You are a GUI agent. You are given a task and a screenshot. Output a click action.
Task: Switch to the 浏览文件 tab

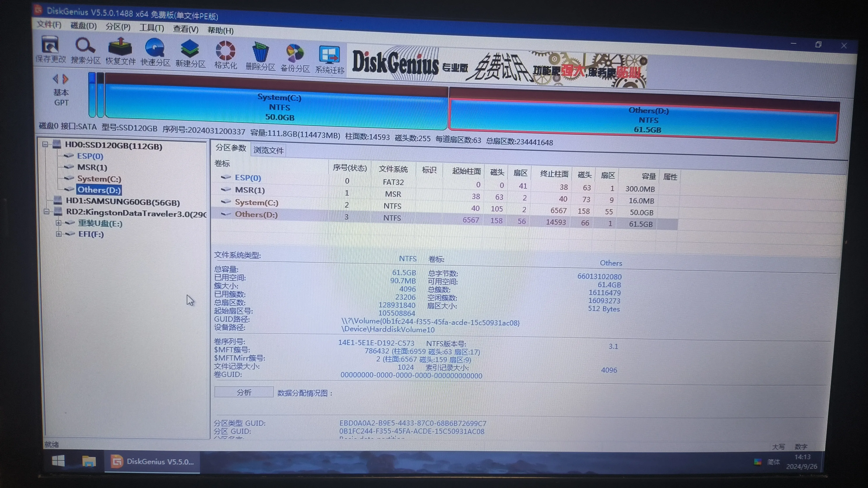click(x=269, y=150)
